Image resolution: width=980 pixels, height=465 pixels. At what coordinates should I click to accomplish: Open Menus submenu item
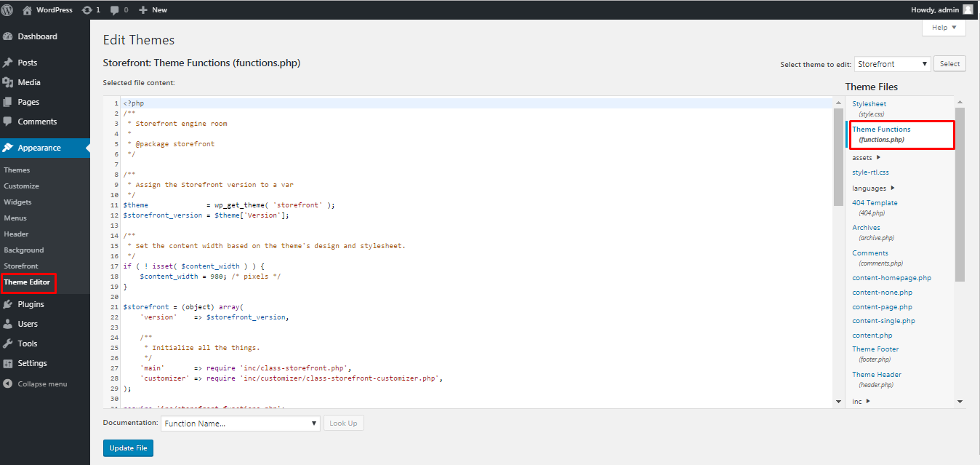[15, 218]
